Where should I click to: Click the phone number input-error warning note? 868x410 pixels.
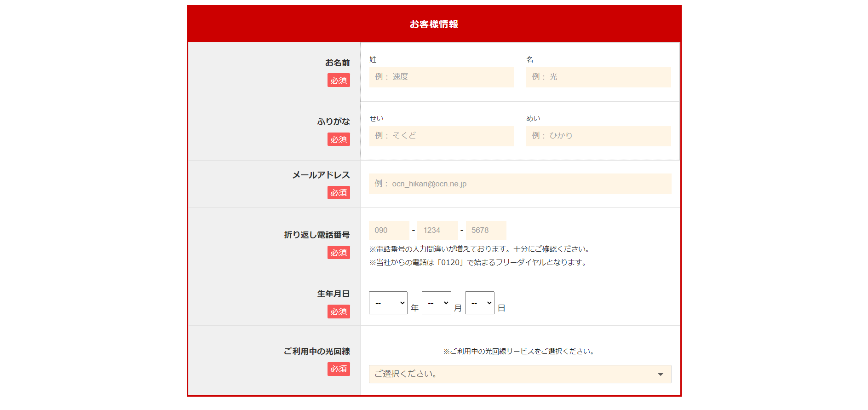click(479, 249)
